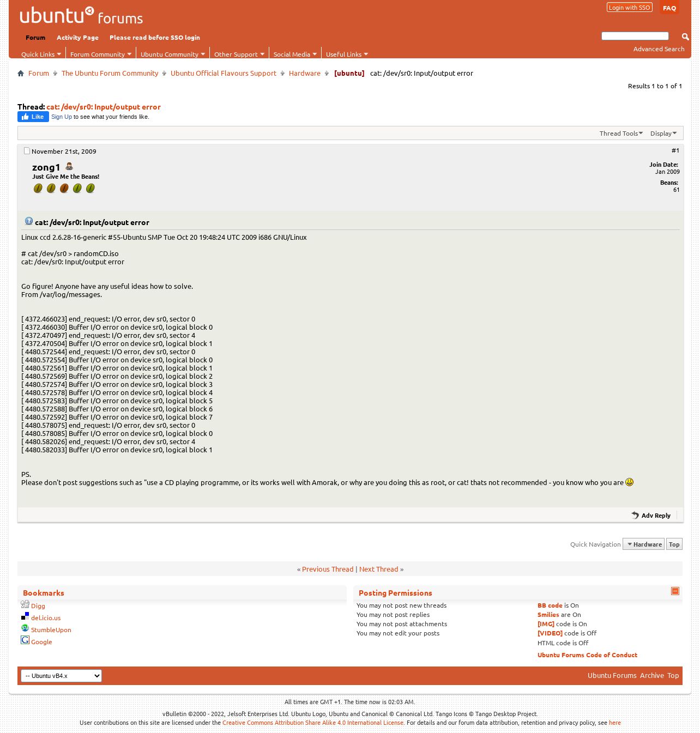Click the [IMG] code link
The image size is (700, 733).
click(x=546, y=624)
